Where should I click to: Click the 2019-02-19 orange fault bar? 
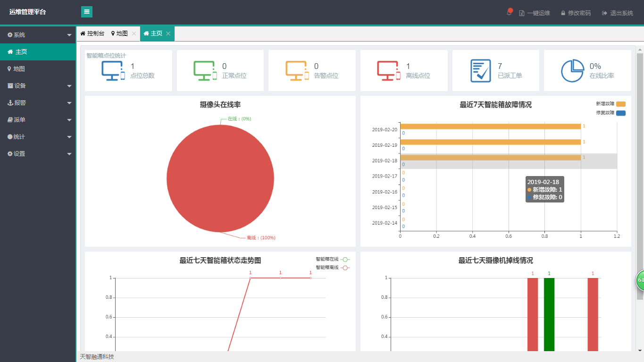click(x=490, y=142)
